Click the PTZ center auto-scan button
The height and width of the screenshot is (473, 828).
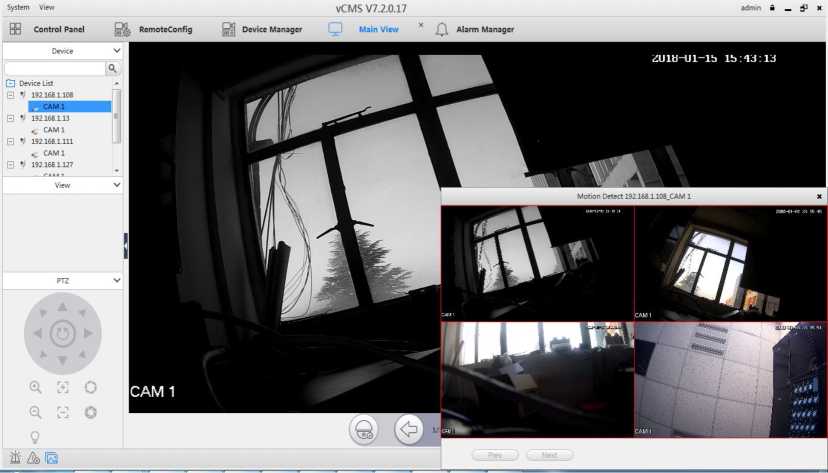point(62,332)
